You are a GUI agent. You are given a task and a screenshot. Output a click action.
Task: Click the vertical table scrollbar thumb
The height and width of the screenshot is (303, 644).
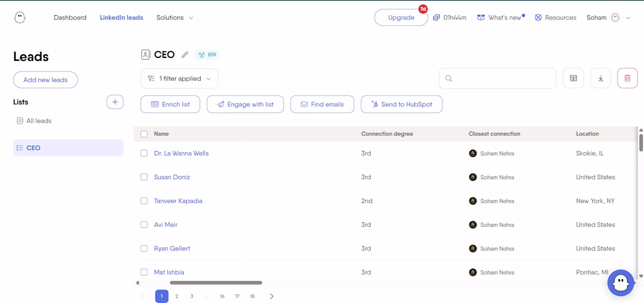(x=640, y=142)
